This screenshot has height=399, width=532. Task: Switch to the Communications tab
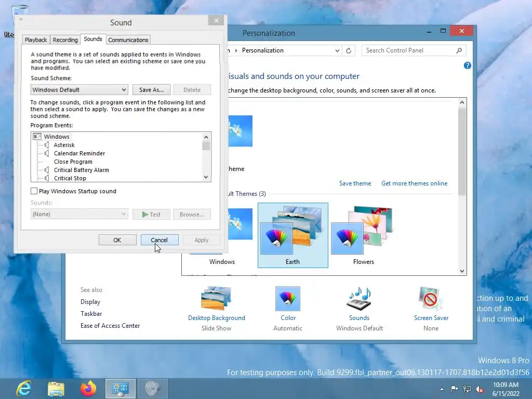(x=128, y=39)
